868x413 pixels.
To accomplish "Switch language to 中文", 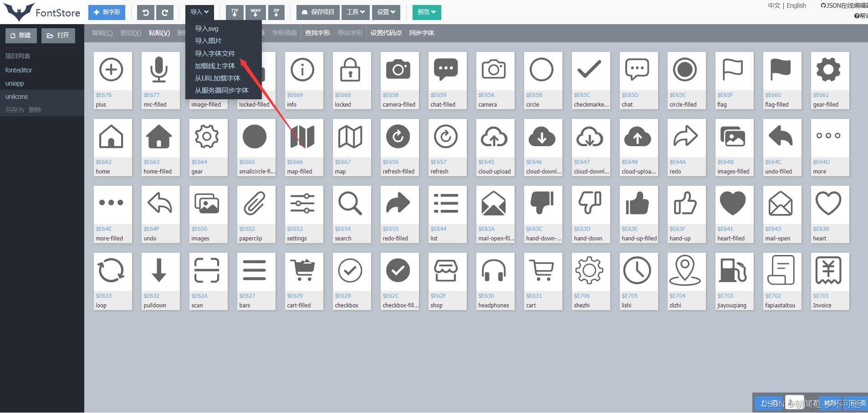I will [x=774, y=5].
